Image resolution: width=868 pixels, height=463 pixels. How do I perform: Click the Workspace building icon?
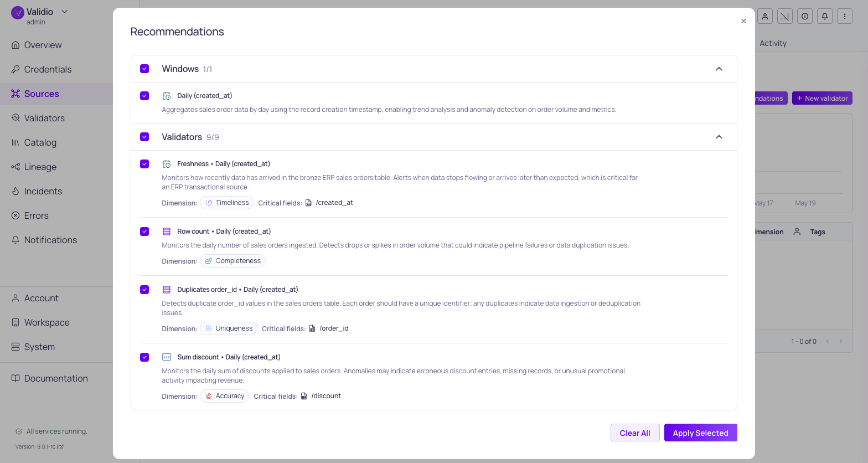coord(15,322)
